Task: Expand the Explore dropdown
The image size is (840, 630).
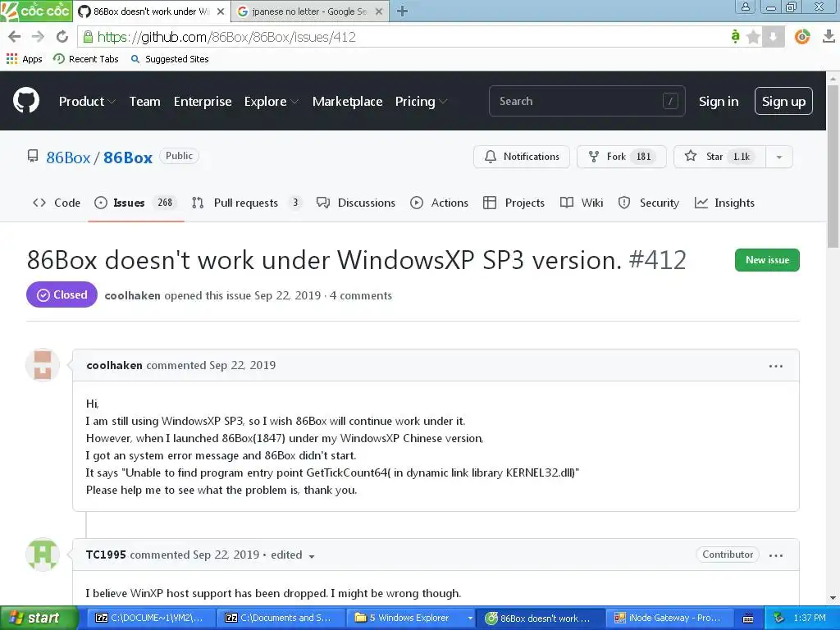Action: 271,101
